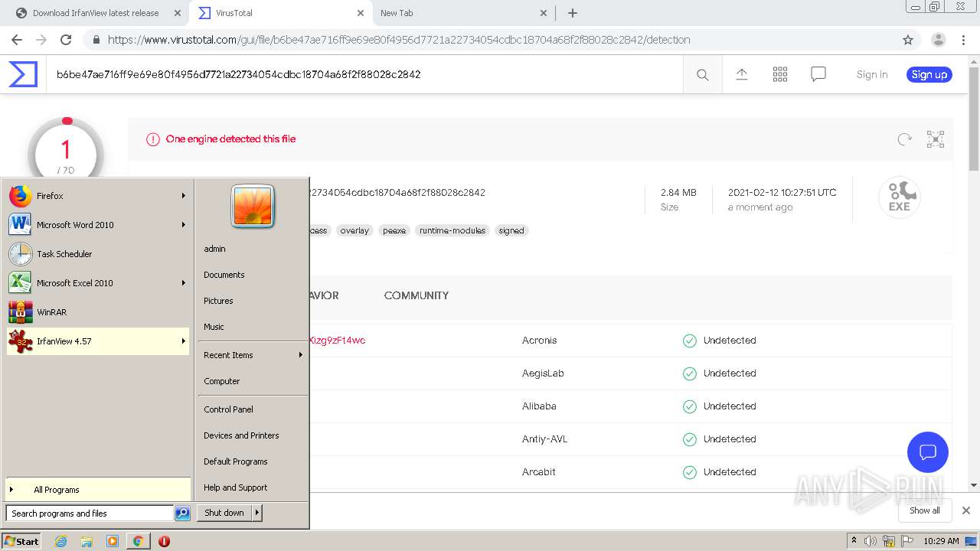
Task: Show All Programs list
Action: pyautogui.click(x=97, y=490)
